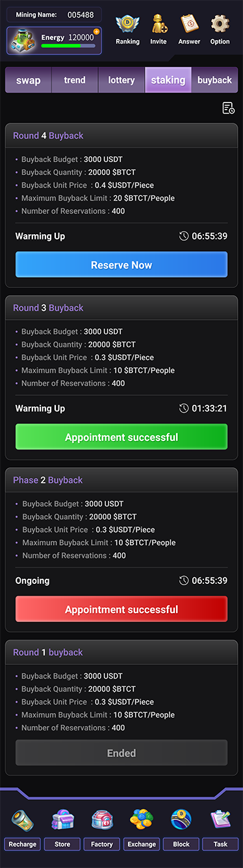Add energy with the orange plus icon
243x868 pixels.
96,31
